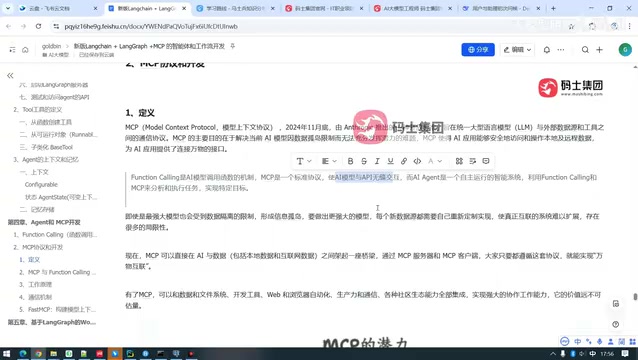The image size is (638, 360).
Task: Open the alignment dropdown in floating toolbar
Action: tap(329, 161)
